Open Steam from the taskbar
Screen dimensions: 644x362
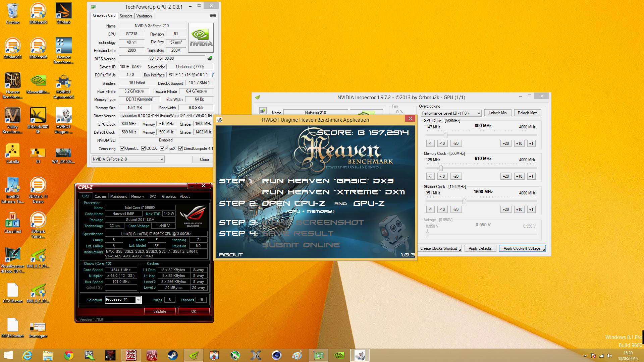pos(173,355)
